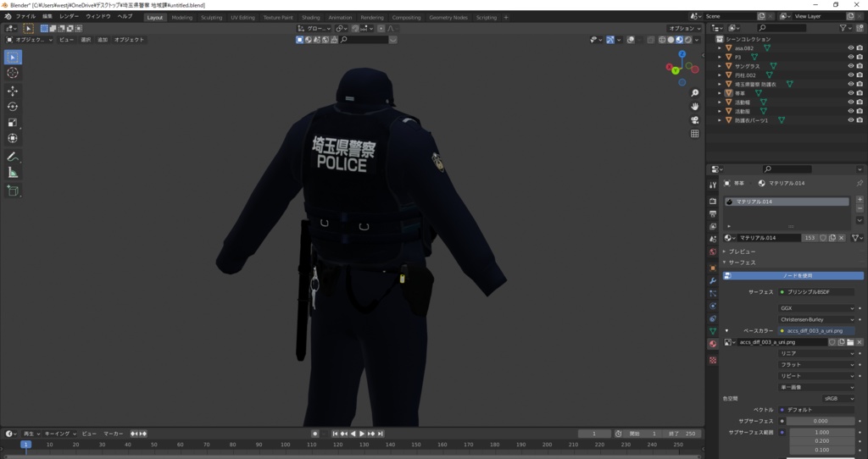Viewport: 868px width, 459px height.
Task: Switch perspective/orthographic with the grid icon
Action: 695,134
